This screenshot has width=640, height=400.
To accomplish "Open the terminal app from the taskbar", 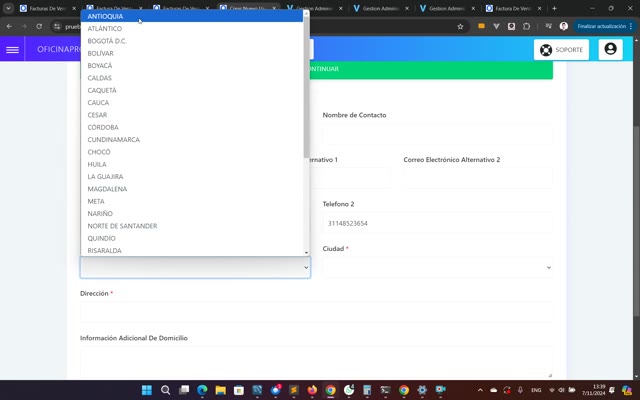I will 385,390.
